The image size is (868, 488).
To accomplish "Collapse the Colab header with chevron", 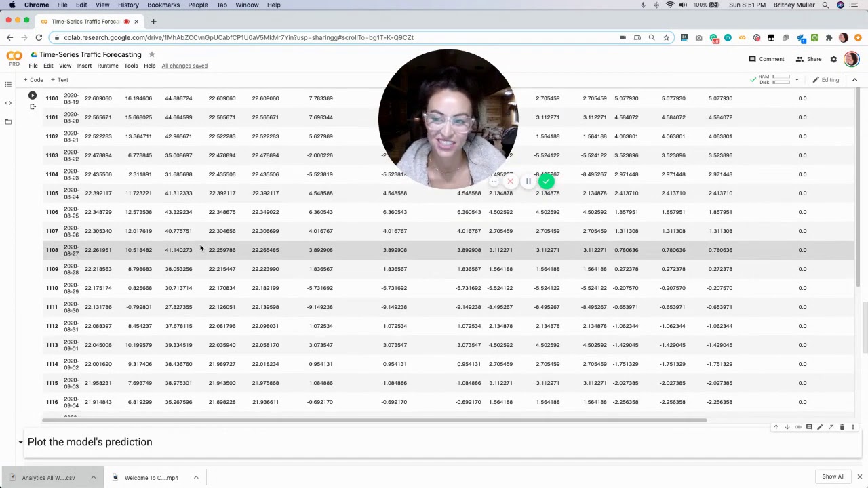I will click(854, 80).
